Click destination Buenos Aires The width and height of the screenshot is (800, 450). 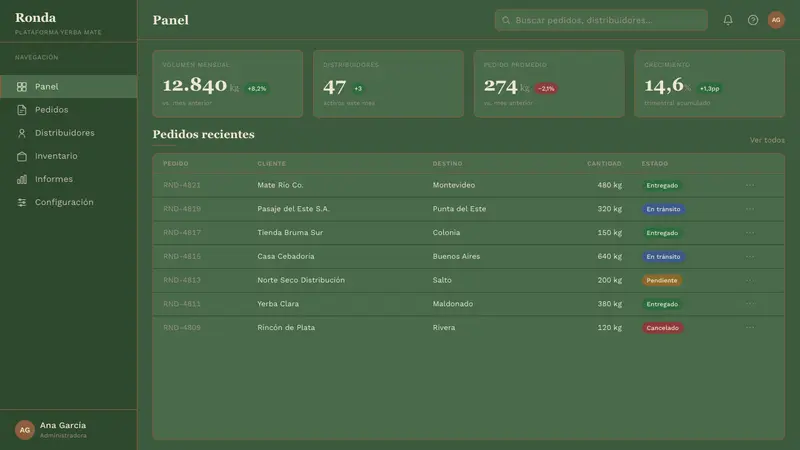[456, 256]
